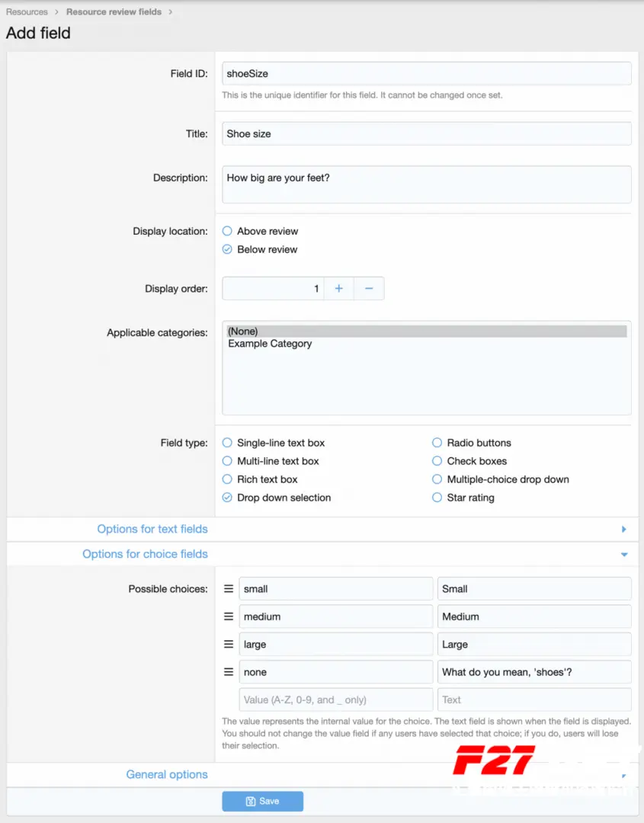Viewport: 644px width, 823px height.
Task: Open Resources breadcrumb link
Action: pyautogui.click(x=27, y=11)
